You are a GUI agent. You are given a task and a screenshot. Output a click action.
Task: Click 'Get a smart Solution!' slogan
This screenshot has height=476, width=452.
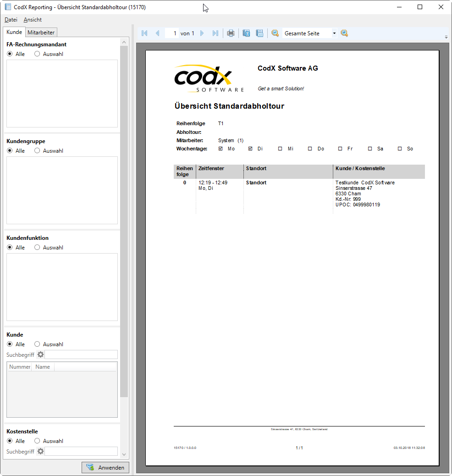[281, 89]
